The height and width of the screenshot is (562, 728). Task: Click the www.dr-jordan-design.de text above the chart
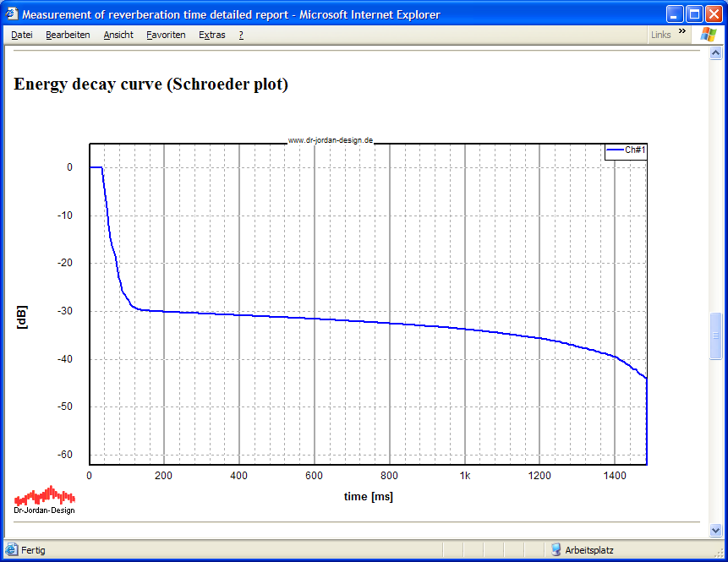point(331,140)
